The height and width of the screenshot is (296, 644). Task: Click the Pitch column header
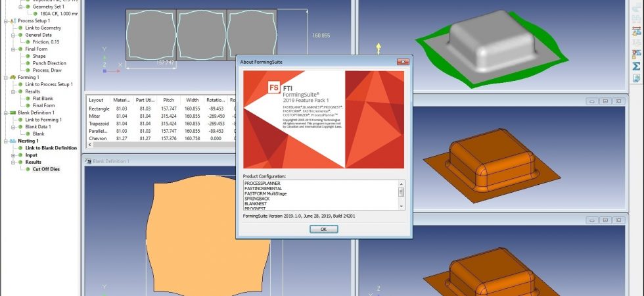click(x=168, y=100)
